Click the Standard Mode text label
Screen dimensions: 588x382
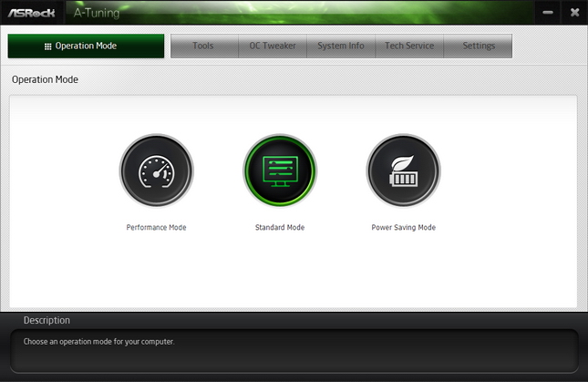tap(280, 228)
